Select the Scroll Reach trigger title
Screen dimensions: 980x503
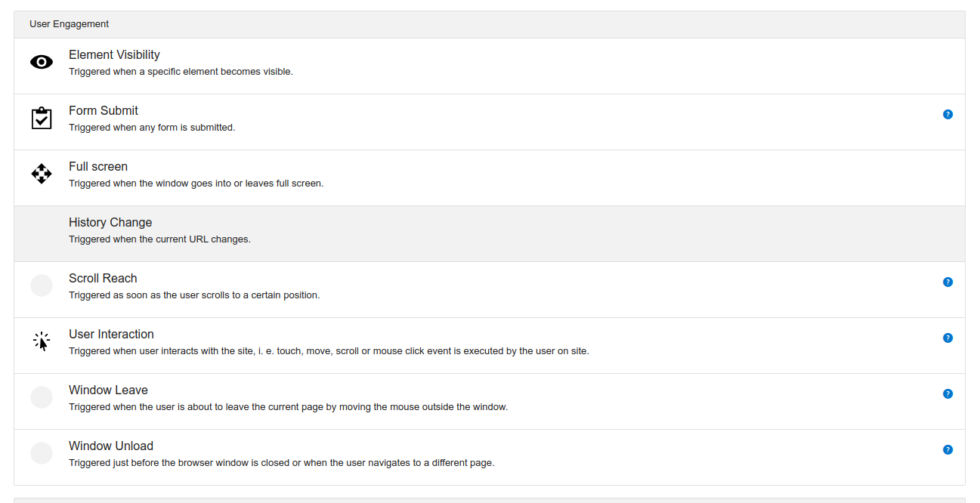click(103, 279)
